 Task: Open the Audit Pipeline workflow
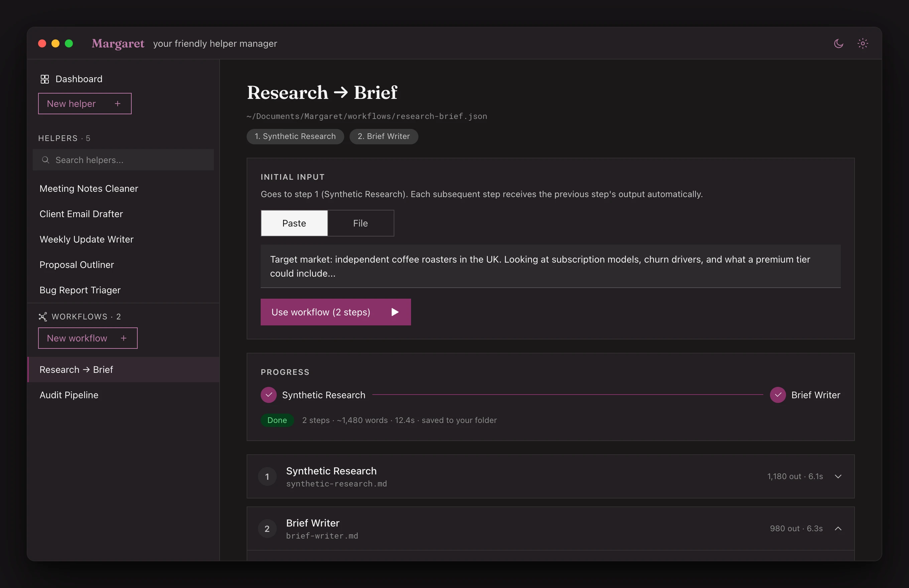123,395
